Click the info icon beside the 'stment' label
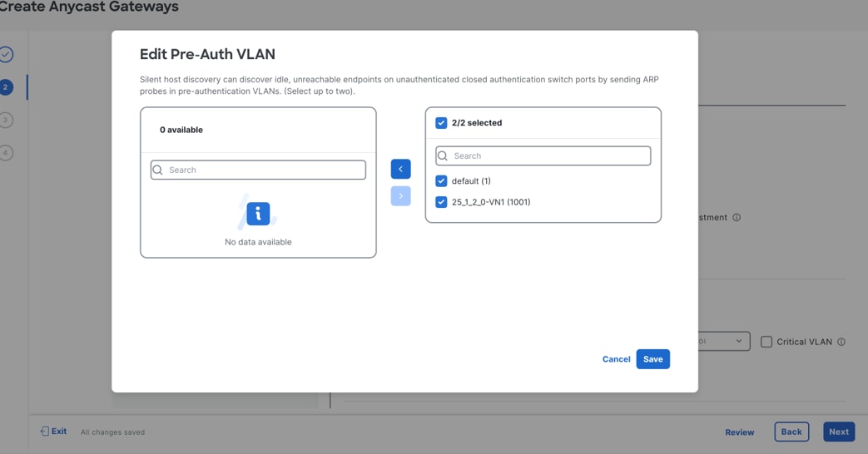This screenshot has height=454, width=868. (x=737, y=217)
